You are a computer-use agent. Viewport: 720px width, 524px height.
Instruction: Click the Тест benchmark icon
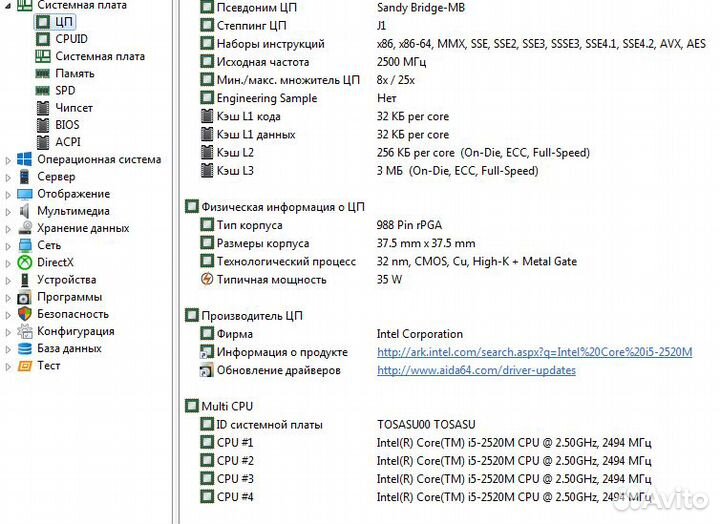pos(24,366)
